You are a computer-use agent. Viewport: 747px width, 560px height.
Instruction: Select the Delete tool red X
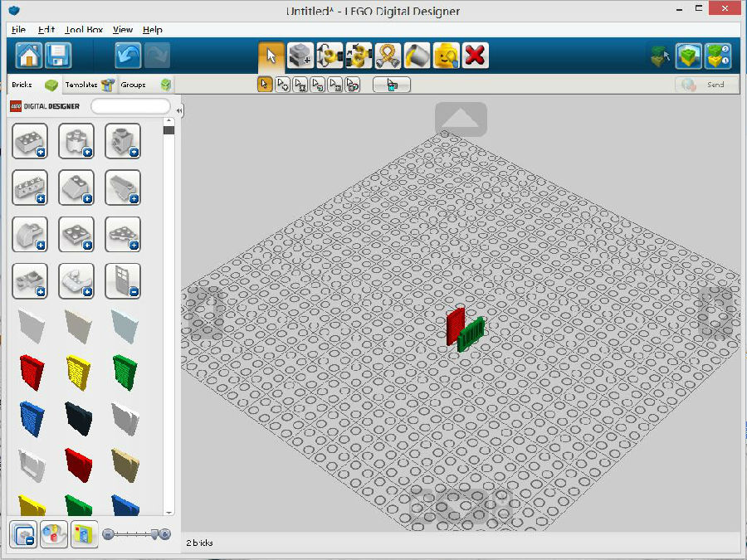[x=475, y=56]
